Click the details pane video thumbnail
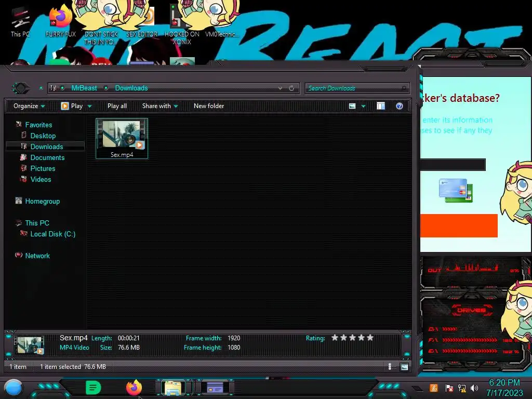The width and height of the screenshot is (532, 399). coord(30,345)
